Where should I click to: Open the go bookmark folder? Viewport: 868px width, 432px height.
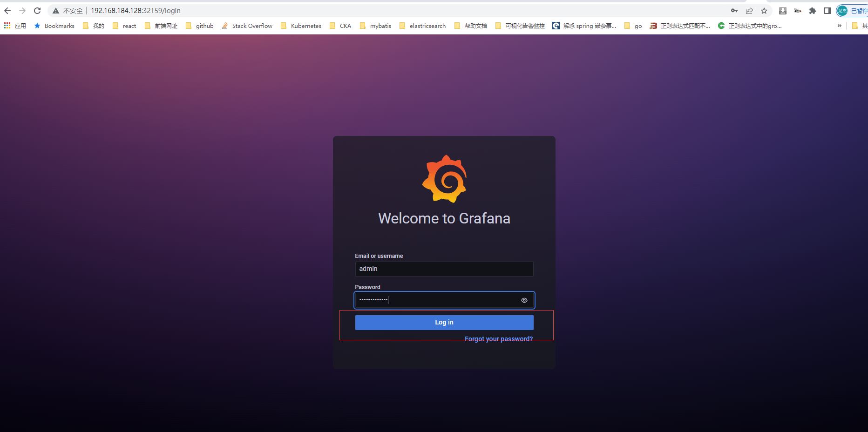[633, 26]
